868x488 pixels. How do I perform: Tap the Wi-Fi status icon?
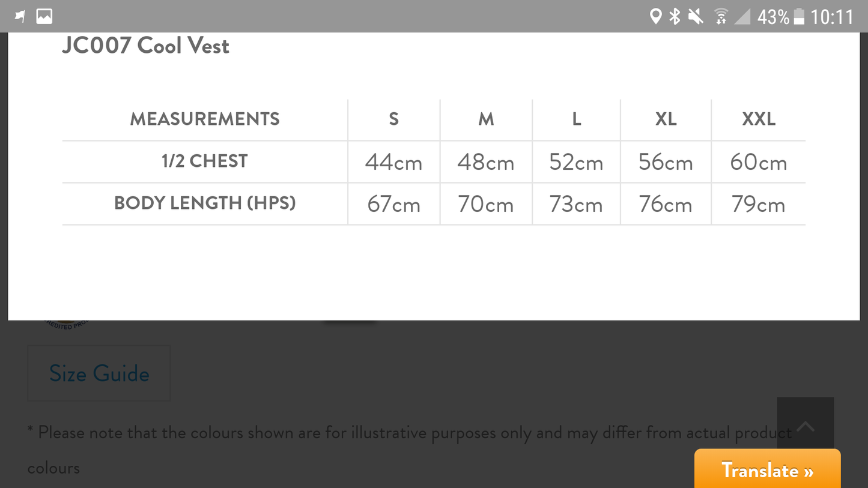[x=721, y=17]
